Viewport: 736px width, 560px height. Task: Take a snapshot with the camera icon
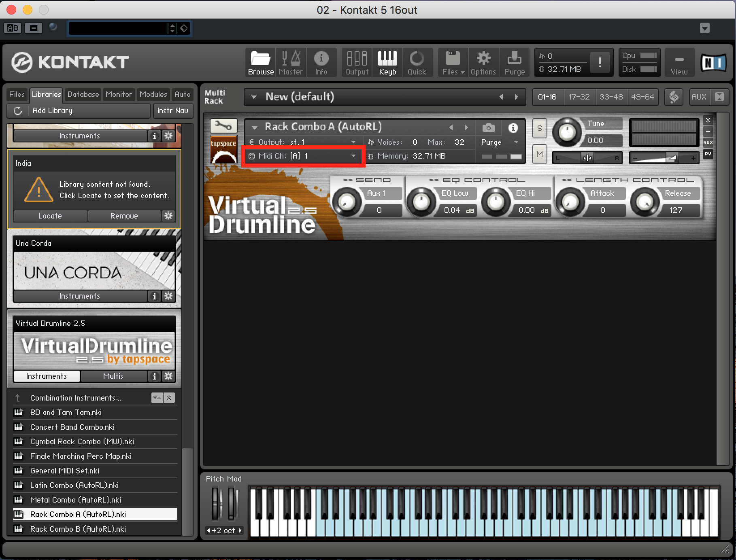(x=489, y=128)
